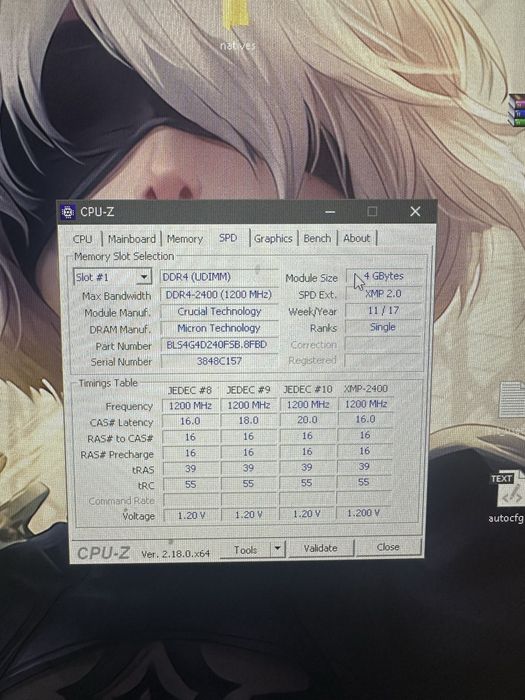Click the CPU-Z logo text at bottom
Viewport: 525px width, 700px height.
pyautogui.click(x=104, y=553)
